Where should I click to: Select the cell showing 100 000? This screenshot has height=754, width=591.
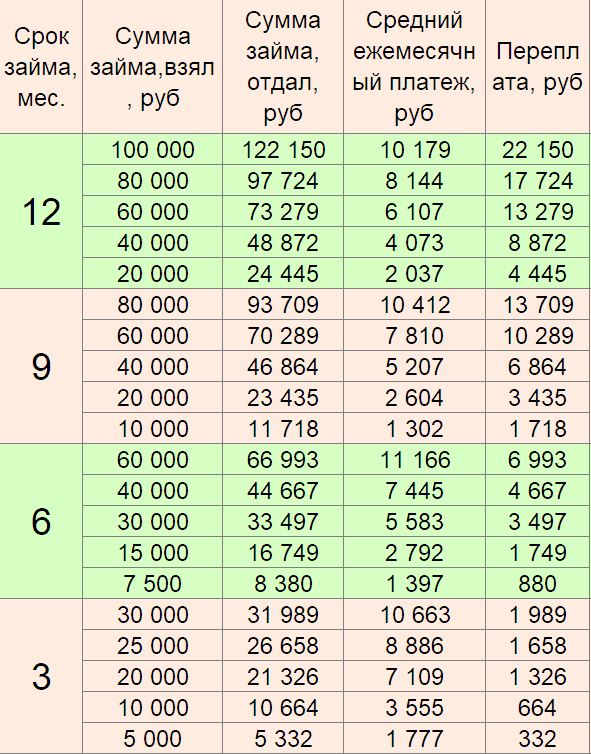(x=152, y=150)
